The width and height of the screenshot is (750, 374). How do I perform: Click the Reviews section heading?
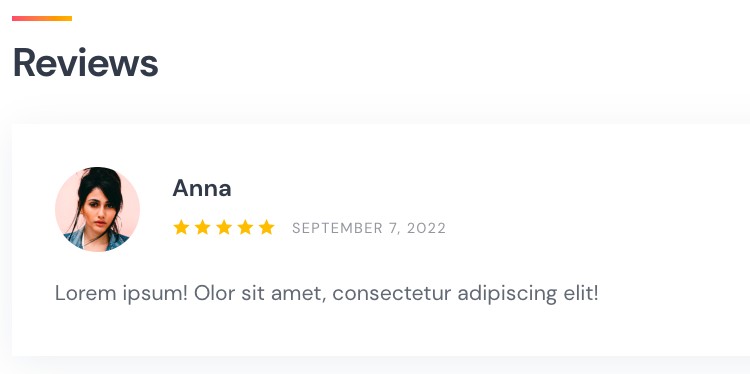(x=86, y=63)
